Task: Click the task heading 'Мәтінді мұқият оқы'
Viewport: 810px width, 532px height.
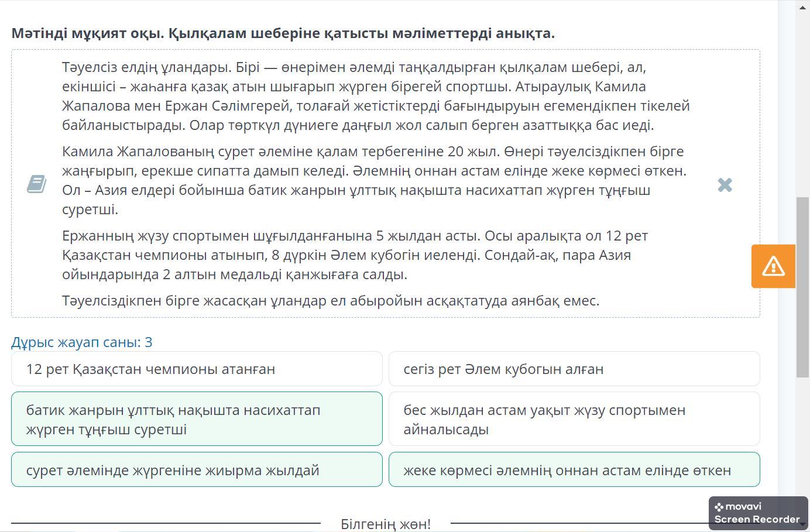Action: click(x=283, y=33)
